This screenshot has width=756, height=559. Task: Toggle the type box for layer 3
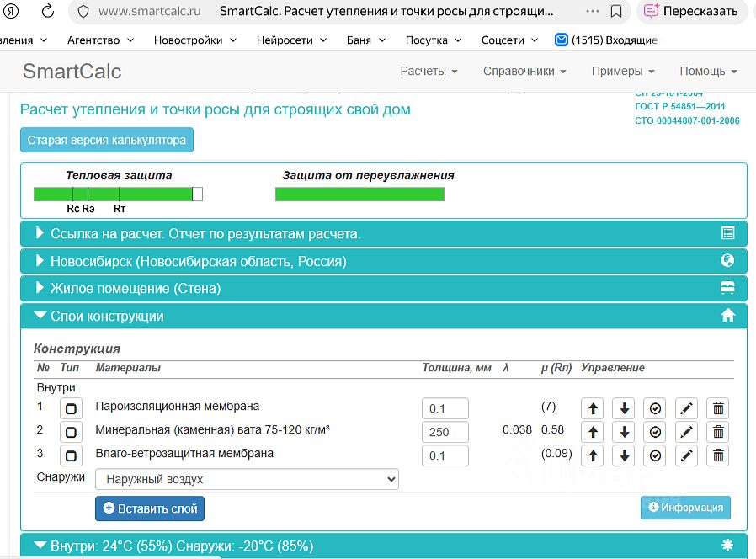point(71,455)
